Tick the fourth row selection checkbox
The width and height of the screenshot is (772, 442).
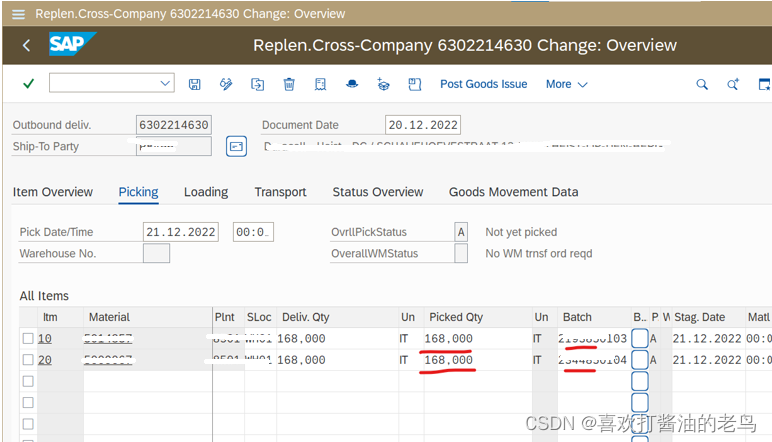coord(28,403)
